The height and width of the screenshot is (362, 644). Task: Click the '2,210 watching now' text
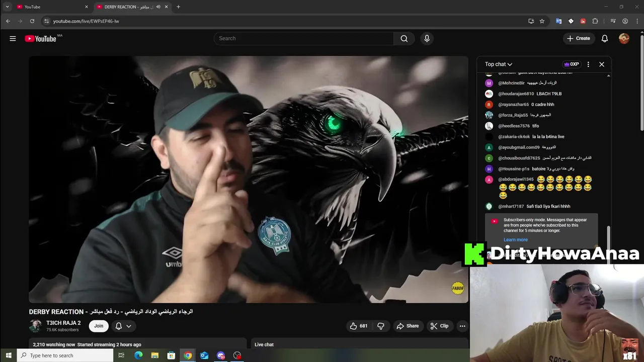tap(54, 344)
